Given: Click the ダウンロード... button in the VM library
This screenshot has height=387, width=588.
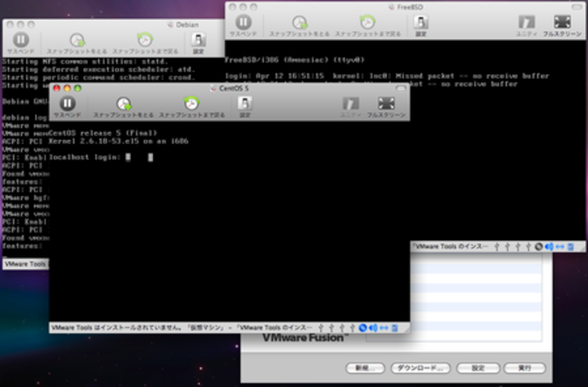Looking at the screenshot, I should [421, 368].
